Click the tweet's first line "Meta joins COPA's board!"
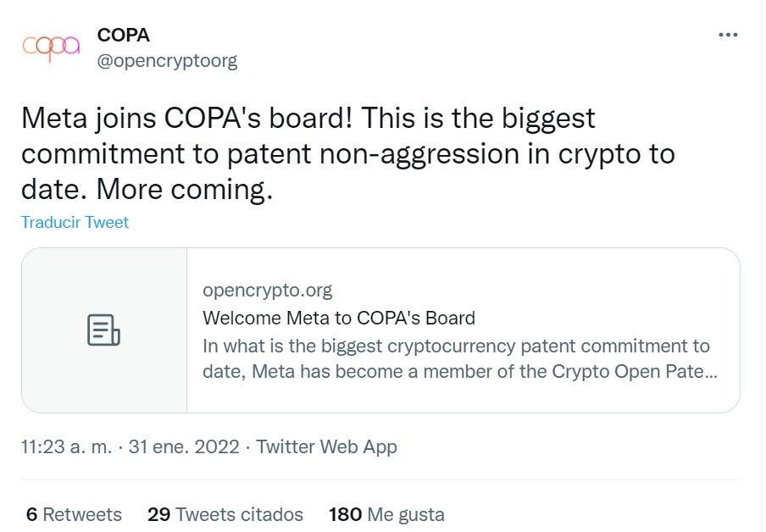766x532 pixels. (186, 118)
